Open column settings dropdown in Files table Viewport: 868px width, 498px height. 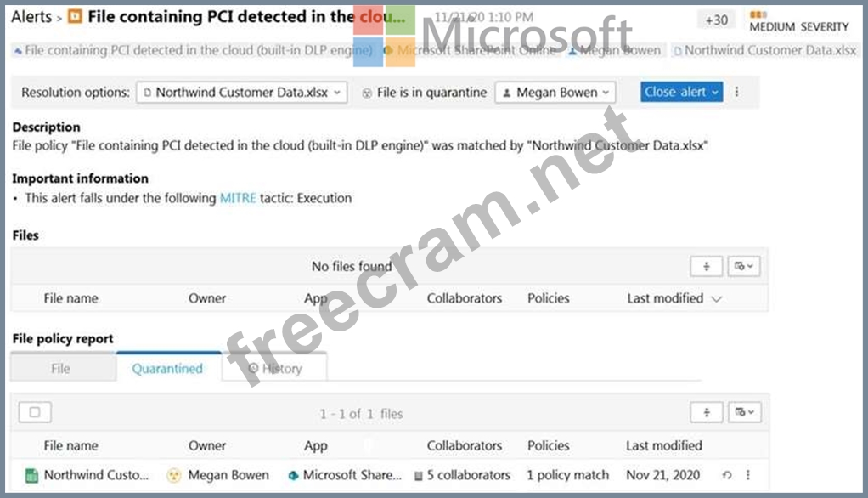point(744,267)
